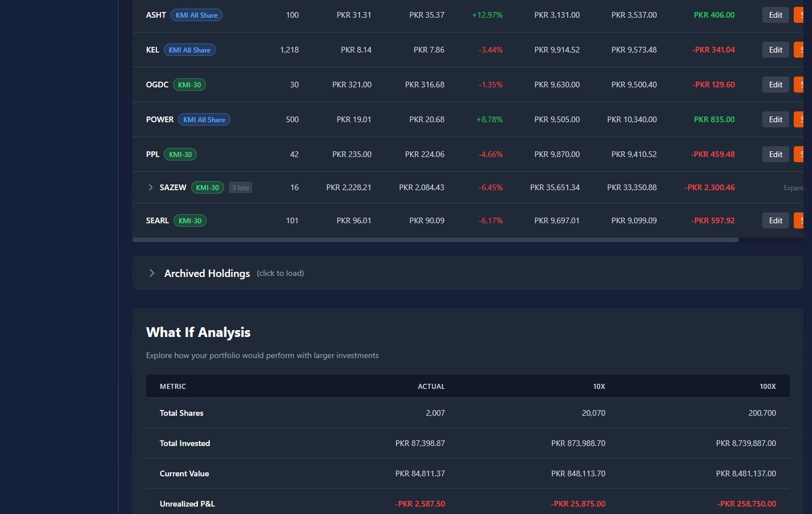Expand the SAZEW holding lots chevron

151,187
